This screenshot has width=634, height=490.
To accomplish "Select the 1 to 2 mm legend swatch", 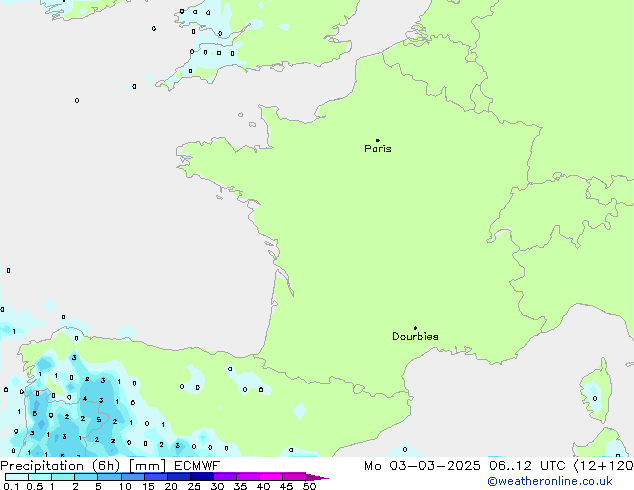I will 63,477.
